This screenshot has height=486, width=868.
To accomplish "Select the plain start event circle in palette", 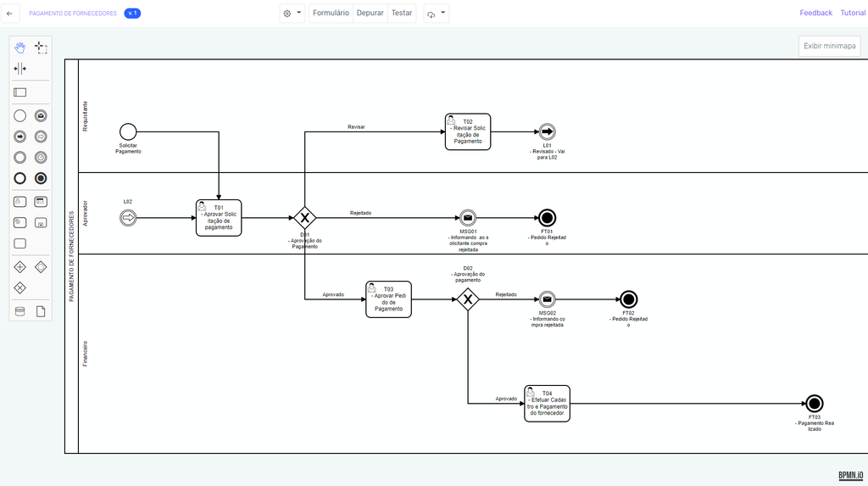I will pyautogui.click(x=19, y=115).
